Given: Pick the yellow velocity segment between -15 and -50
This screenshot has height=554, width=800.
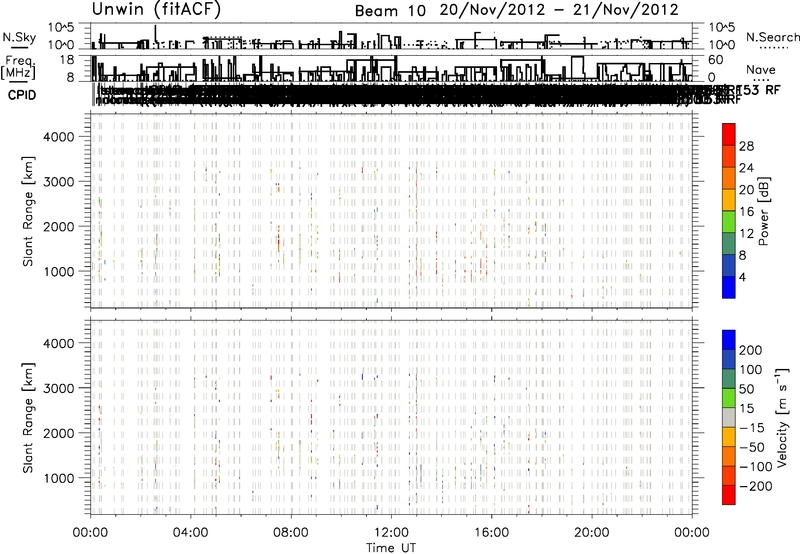Looking at the screenshot, I should [x=729, y=437].
